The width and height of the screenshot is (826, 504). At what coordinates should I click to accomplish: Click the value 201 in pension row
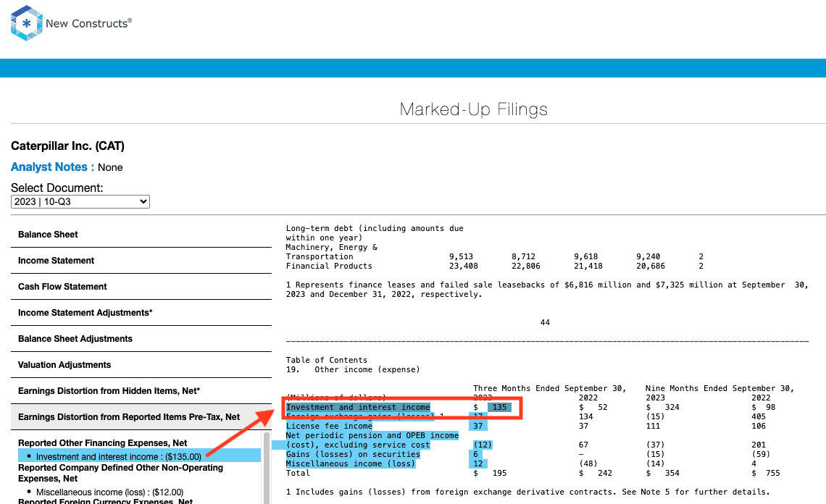[x=759, y=445]
